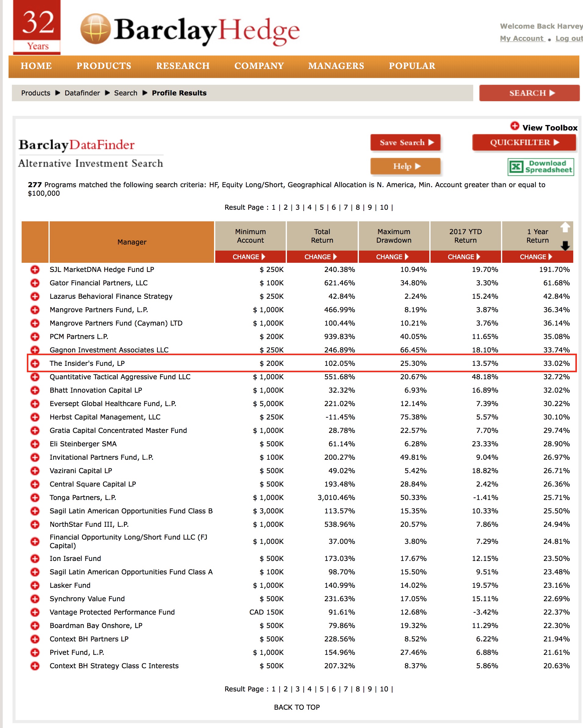
Task: Open Tonga Partners, L.P. manager name
Action: click(x=83, y=498)
